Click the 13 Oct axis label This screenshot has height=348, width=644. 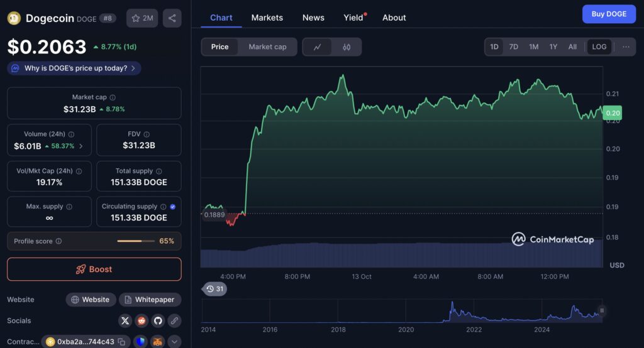point(362,276)
